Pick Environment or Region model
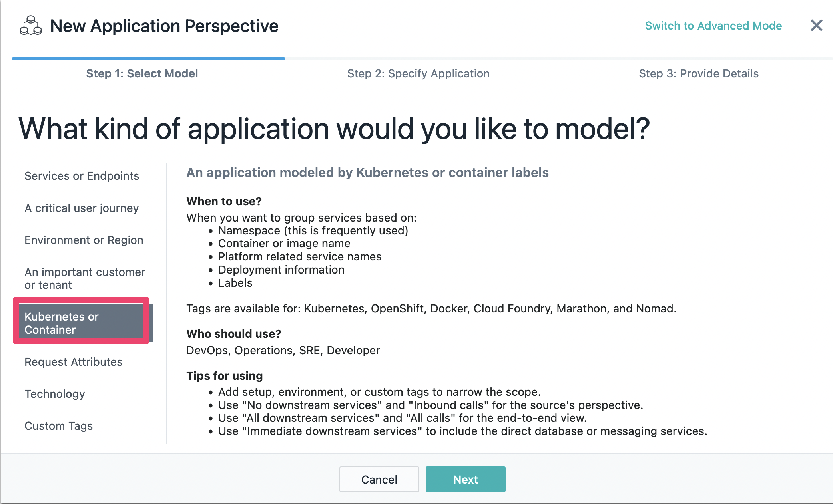833x504 pixels. [x=84, y=240]
